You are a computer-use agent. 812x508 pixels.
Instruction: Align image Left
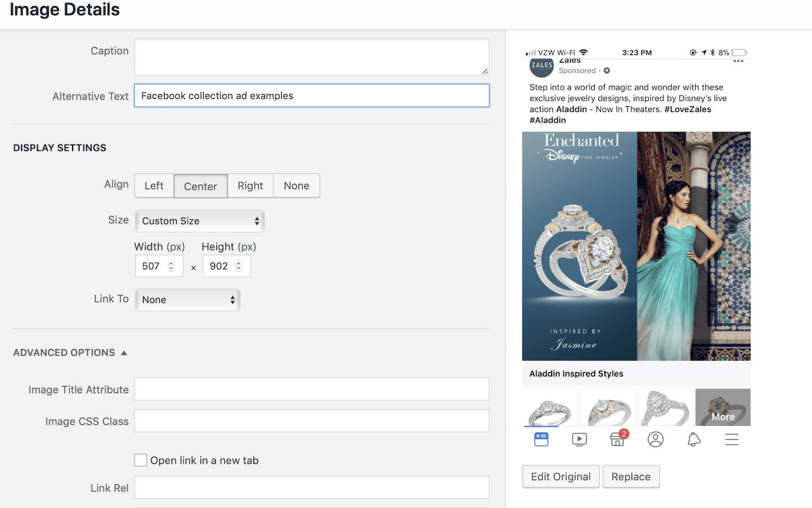coord(154,186)
